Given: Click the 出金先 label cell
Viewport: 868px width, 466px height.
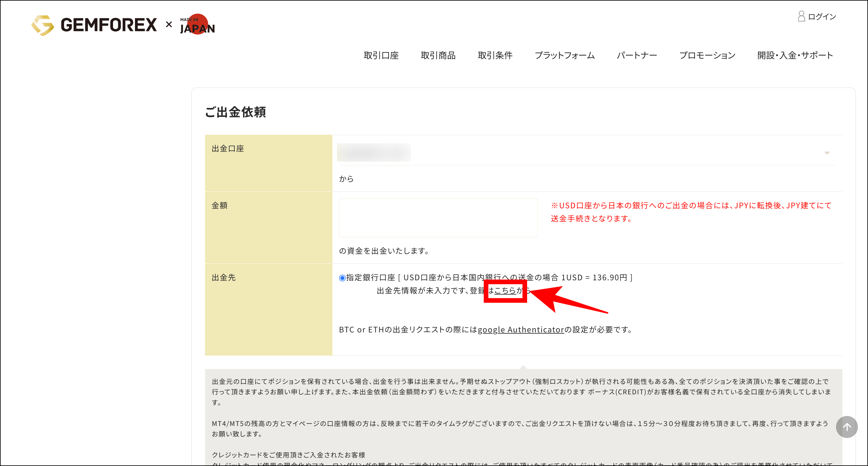Looking at the screenshot, I should point(268,310).
